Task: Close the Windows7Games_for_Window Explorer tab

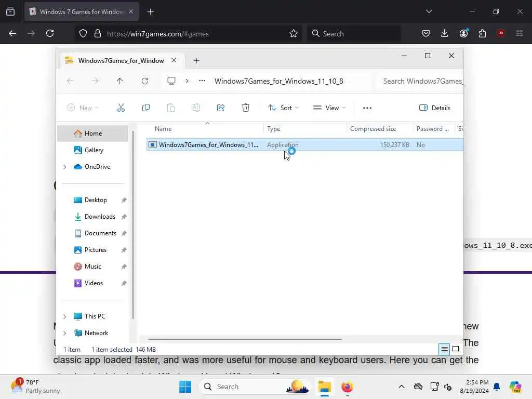Action: 174,60
